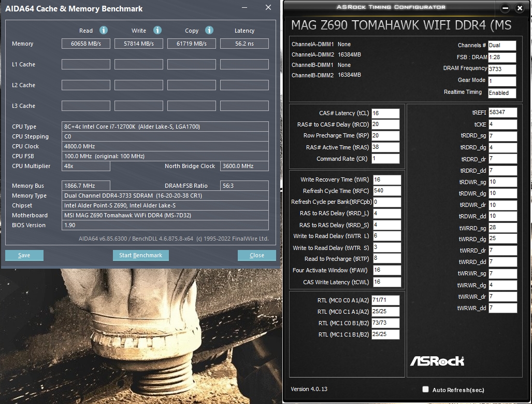The width and height of the screenshot is (532, 404).
Task: Click the tREFI field 58347
Action: 503,112
